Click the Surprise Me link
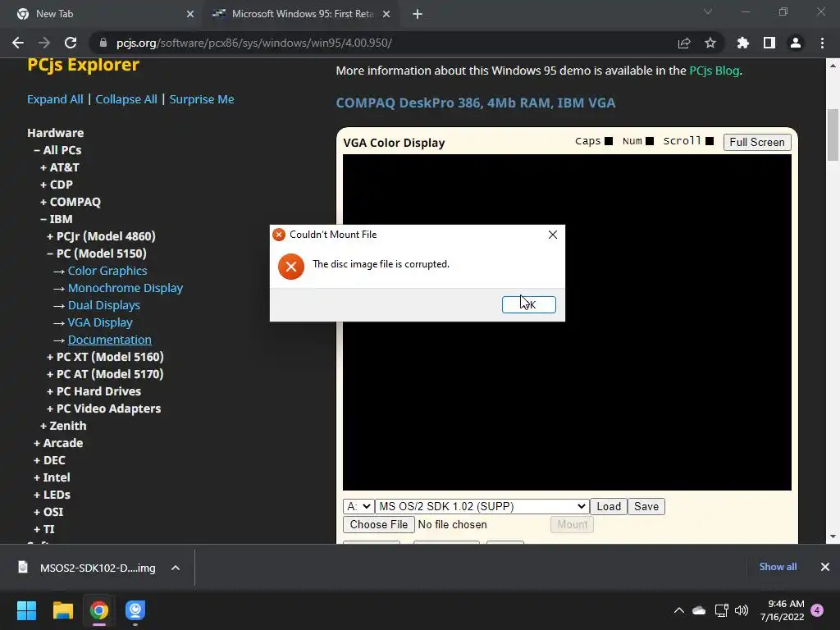Viewport: 840px width, 630px height. [x=202, y=99]
